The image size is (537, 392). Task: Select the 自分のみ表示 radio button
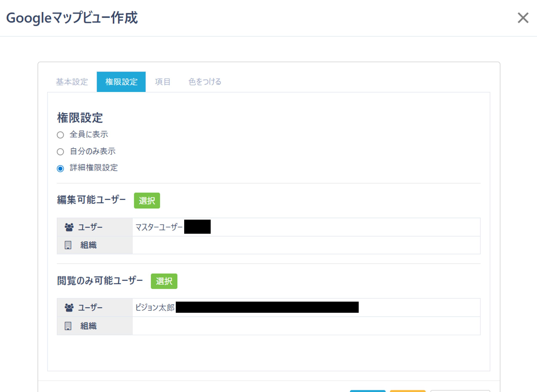click(60, 152)
